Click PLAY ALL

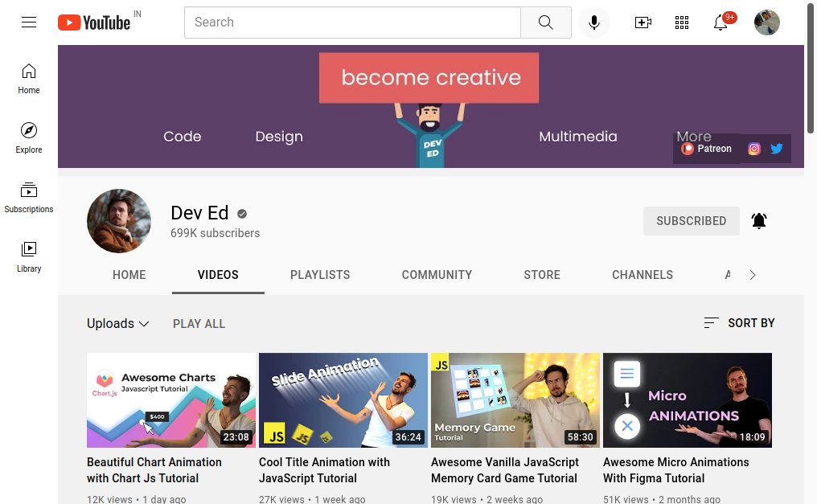pyautogui.click(x=199, y=324)
